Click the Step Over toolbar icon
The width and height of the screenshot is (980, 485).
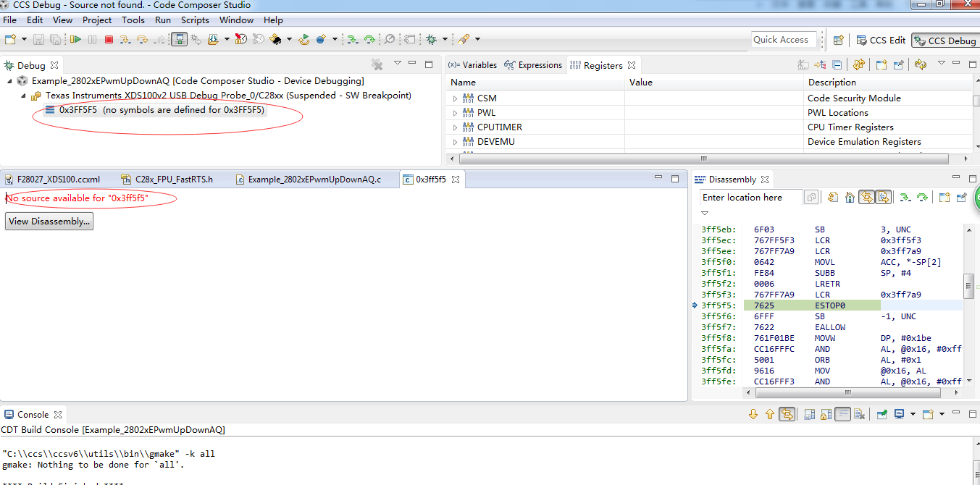[142, 40]
